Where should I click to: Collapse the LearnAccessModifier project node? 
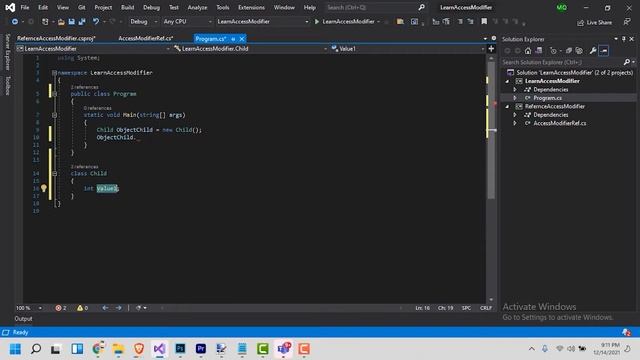507,81
